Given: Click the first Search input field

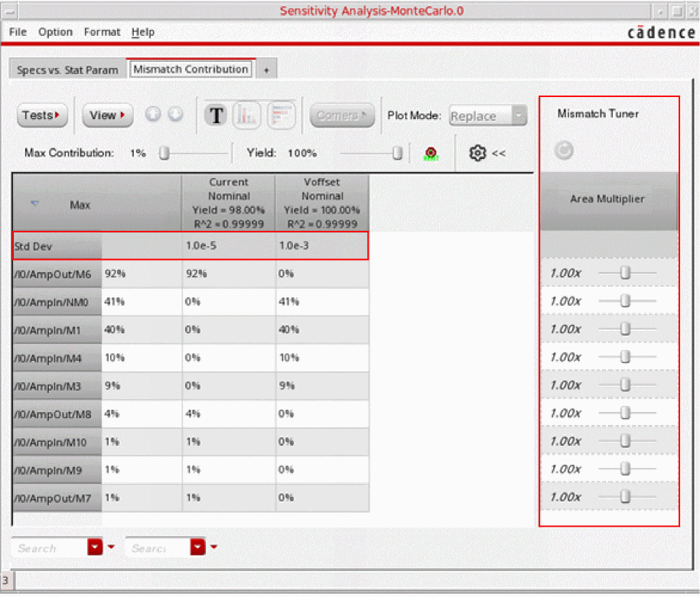Looking at the screenshot, I should tap(48, 547).
